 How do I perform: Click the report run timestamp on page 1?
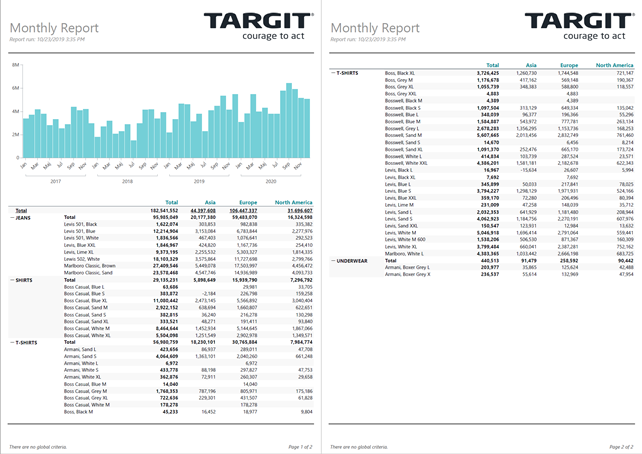pos(47,39)
